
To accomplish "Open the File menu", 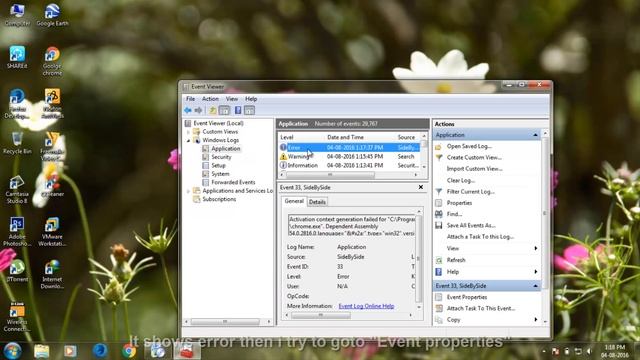I will point(190,99).
